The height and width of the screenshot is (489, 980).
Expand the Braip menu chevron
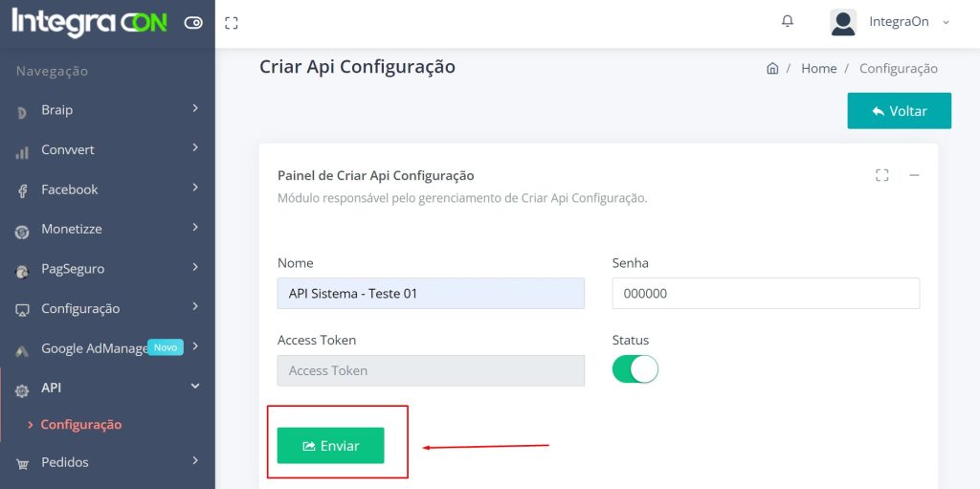coord(195,109)
